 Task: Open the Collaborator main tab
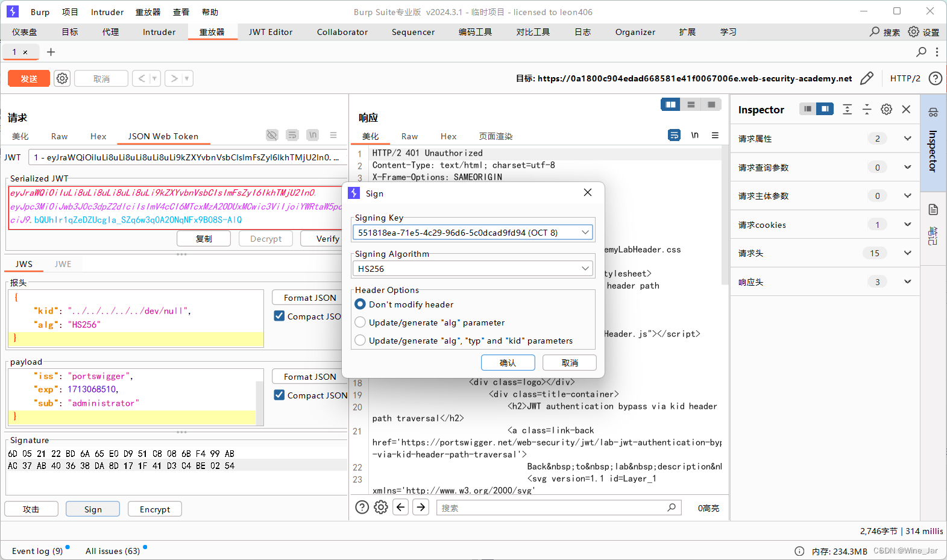point(342,32)
